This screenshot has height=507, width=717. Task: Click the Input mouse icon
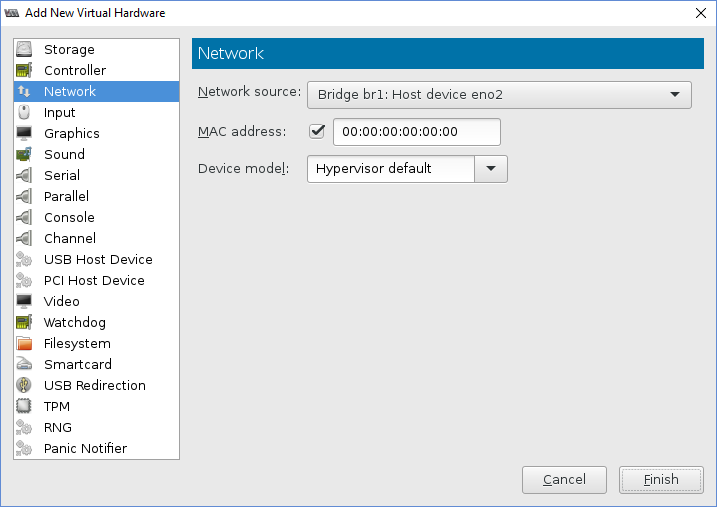point(25,112)
